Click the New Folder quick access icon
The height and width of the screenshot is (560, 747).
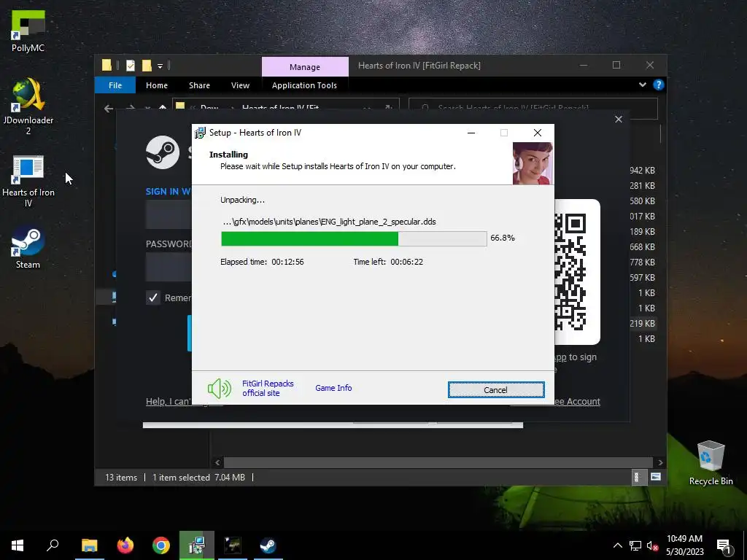147,66
